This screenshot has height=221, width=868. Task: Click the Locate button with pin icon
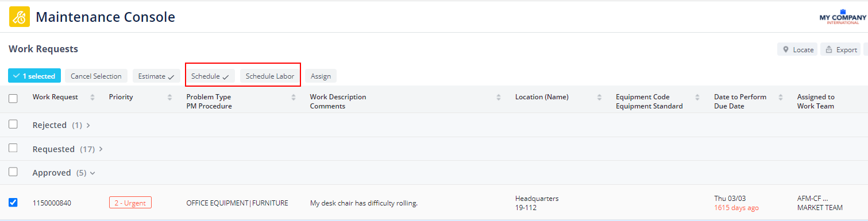tap(797, 50)
